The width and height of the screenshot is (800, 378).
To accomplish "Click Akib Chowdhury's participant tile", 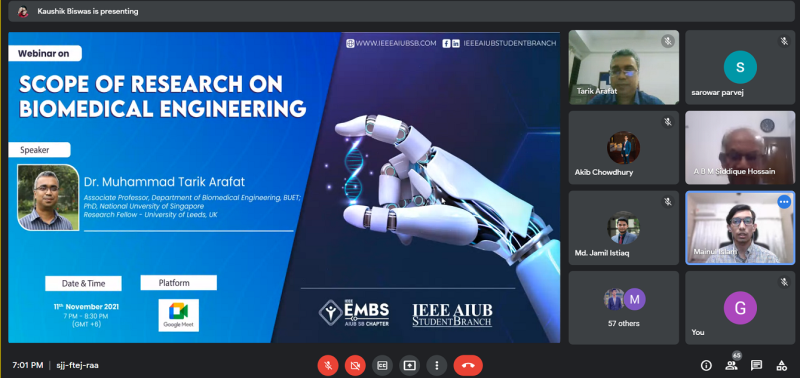I will tap(623, 148).
